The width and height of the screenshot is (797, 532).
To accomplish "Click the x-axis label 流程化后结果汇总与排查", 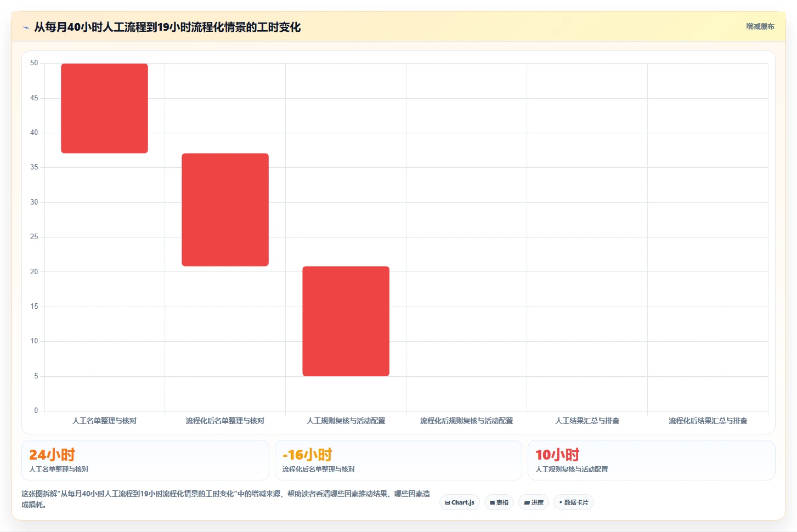I will point(708,421).
